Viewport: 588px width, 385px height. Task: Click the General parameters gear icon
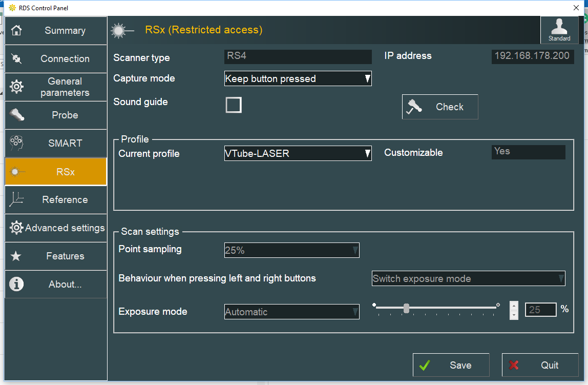click(16, 87)
